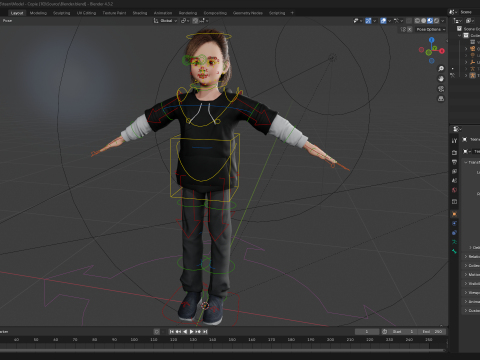Click the Start frame field
Screen dimensions: 480x360
coord(404,332)
